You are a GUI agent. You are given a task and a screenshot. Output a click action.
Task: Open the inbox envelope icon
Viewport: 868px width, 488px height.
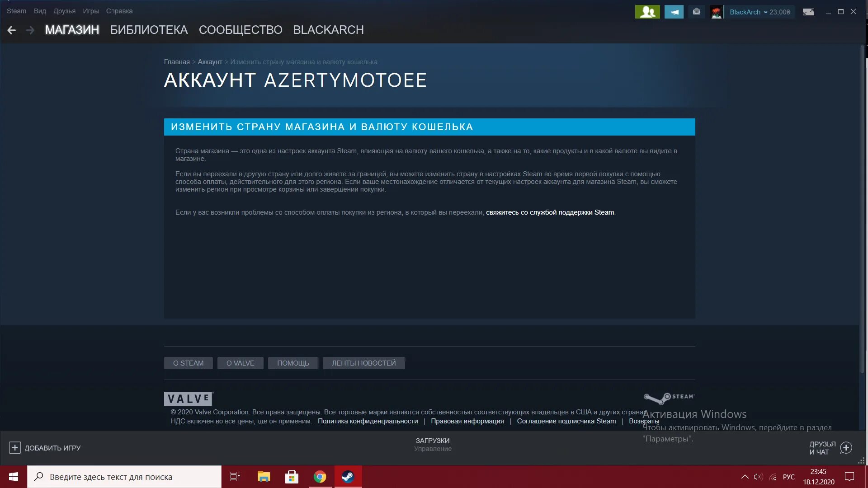[696, 12]
